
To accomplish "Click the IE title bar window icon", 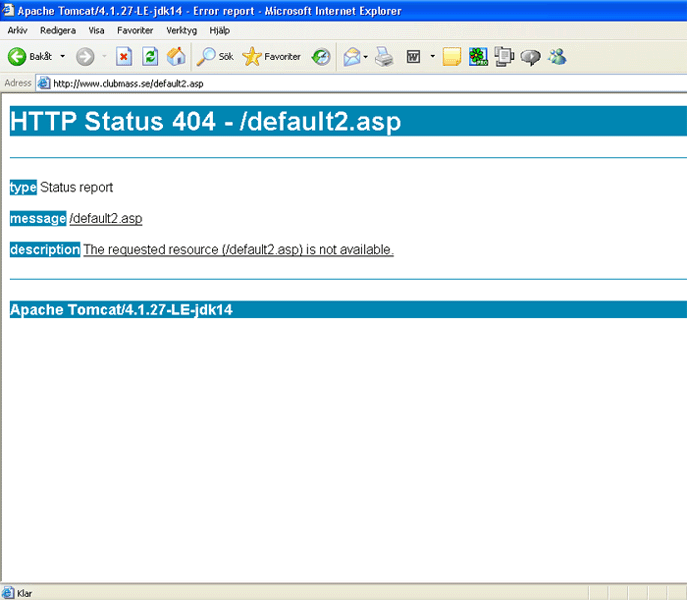I will click(x=8, y=10).
